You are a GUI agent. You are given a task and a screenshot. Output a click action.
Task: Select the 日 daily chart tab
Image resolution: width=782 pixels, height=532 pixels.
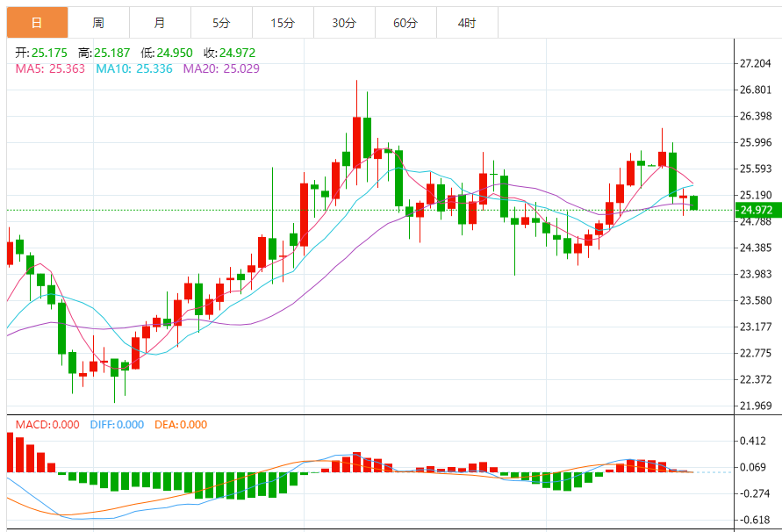[38, 23]
